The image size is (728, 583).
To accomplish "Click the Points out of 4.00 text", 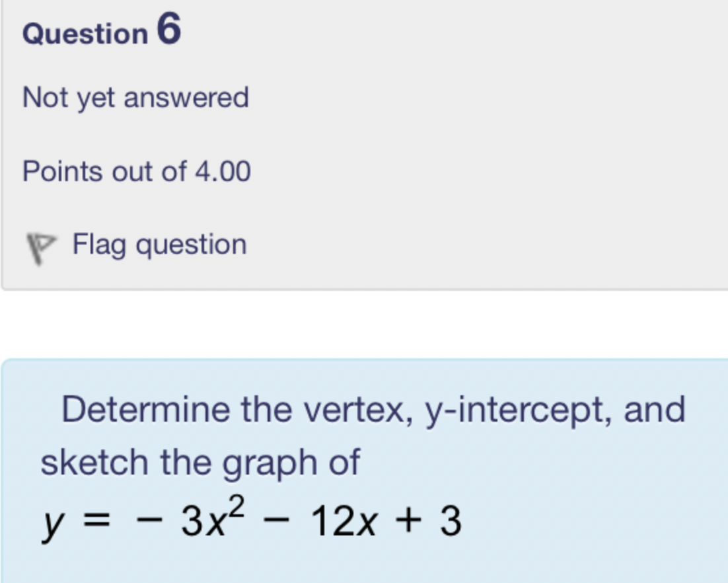I will point(136,172).
